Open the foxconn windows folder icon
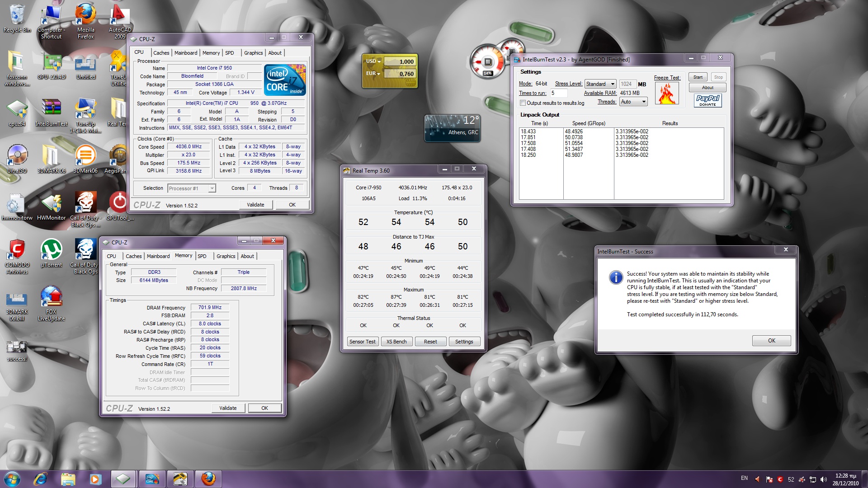The image size is (868, 488). [x=17, y=69]
